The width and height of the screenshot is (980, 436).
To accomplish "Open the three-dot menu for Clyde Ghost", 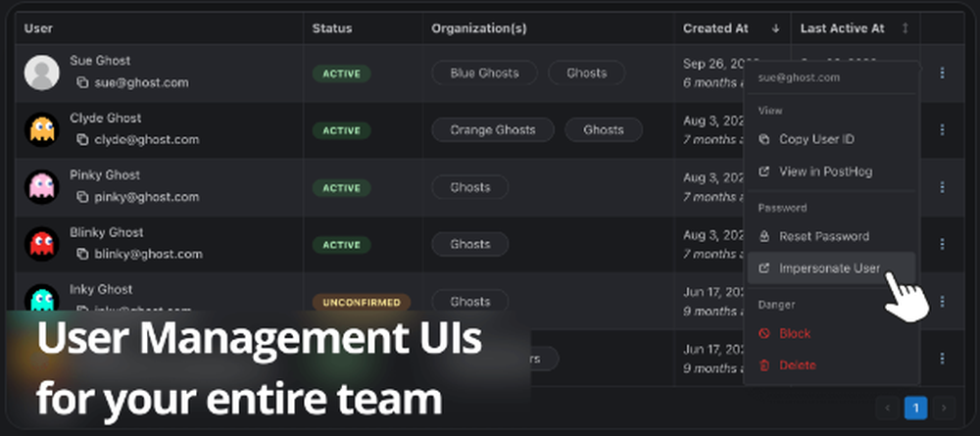I will [x=942, y=130].
